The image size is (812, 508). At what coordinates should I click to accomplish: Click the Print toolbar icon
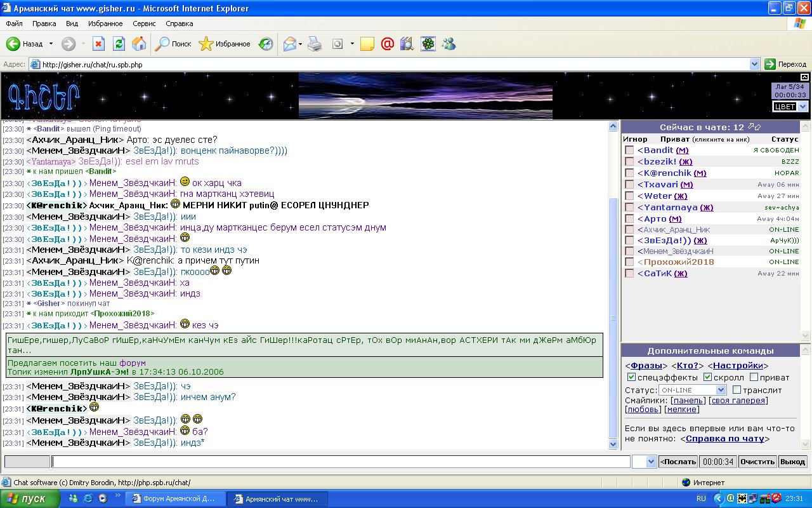click(x=315, y=44)
